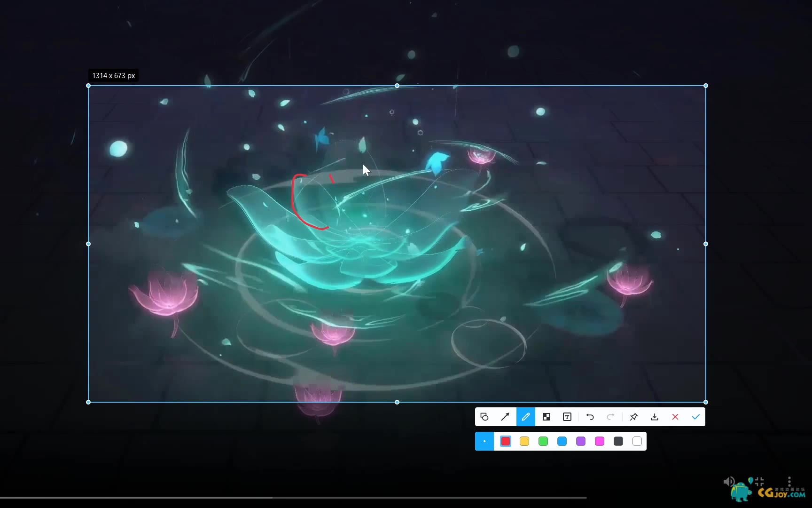Confirm the capture with blue checkmark
Image resolution: width=812 pixels, height=508 pixels.
pos(696,417)
